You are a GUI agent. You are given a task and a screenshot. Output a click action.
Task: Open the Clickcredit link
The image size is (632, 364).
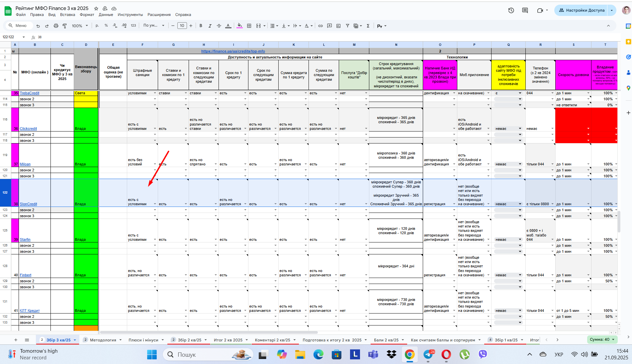[28, 129]
